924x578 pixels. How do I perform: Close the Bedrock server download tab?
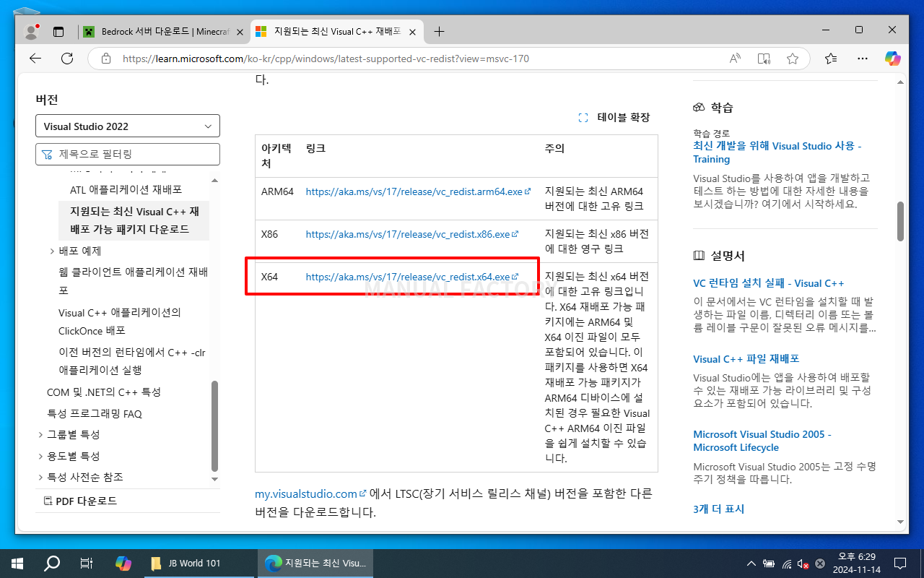(x=239, y=32)
